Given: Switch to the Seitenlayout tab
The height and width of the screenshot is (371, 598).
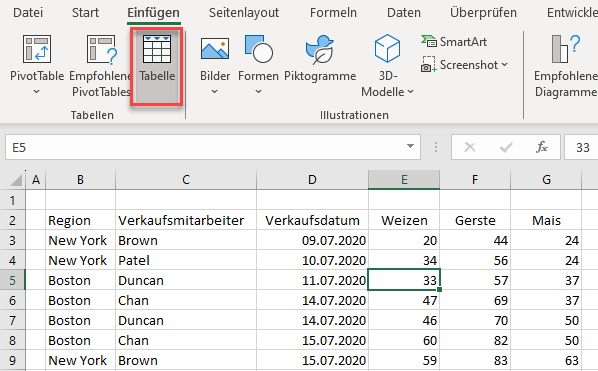Looking at the screenshot, I should point(244,13).
